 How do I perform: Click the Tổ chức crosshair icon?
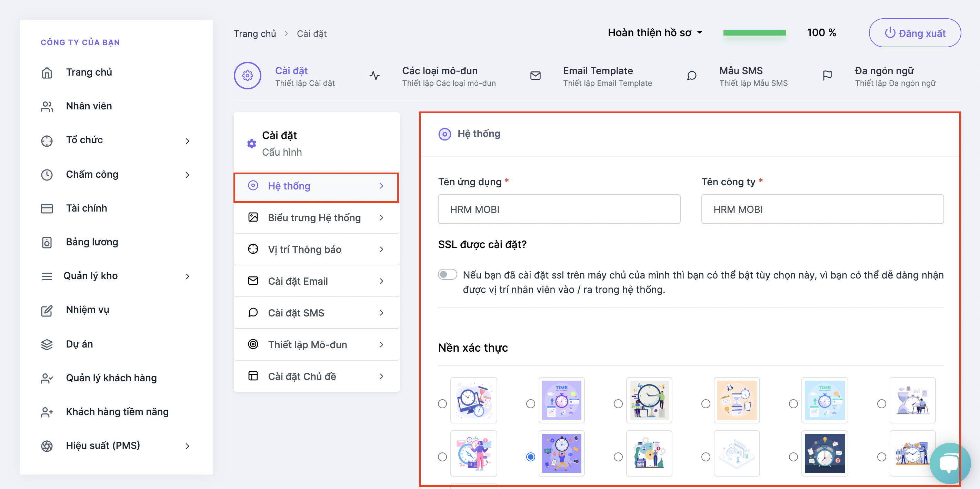47,140
